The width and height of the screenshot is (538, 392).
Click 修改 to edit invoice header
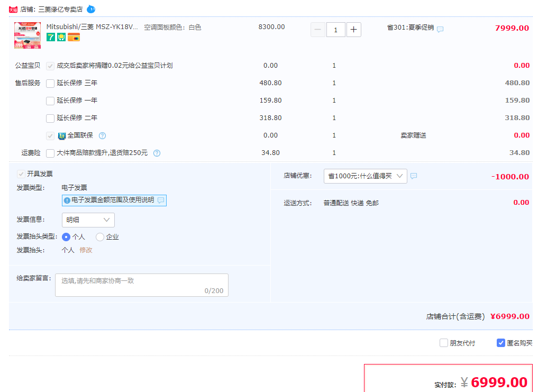point(86,250)
